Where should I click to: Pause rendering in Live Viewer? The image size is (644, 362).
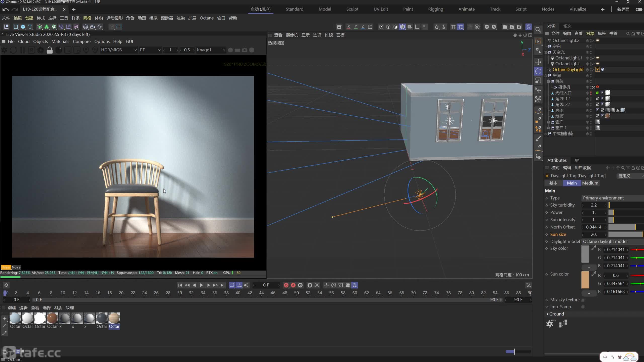(x=22, y=50)
